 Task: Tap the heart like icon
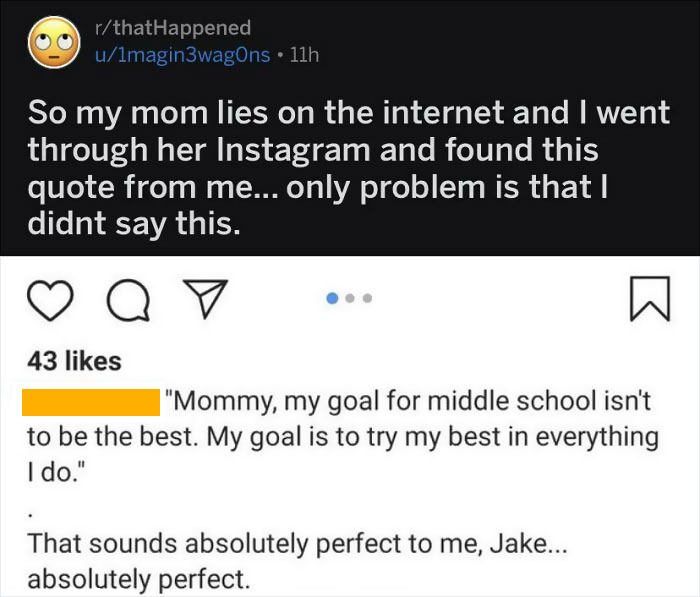click(x=49, y=300)
